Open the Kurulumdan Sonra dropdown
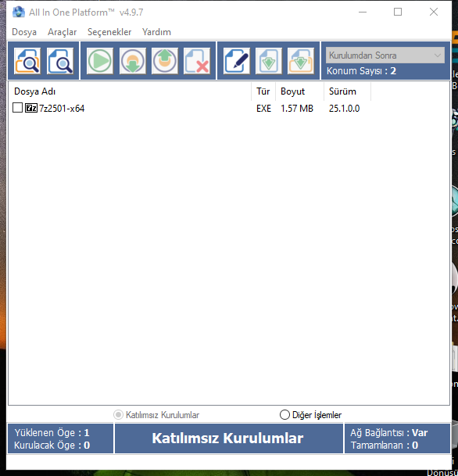 [385, 55]
